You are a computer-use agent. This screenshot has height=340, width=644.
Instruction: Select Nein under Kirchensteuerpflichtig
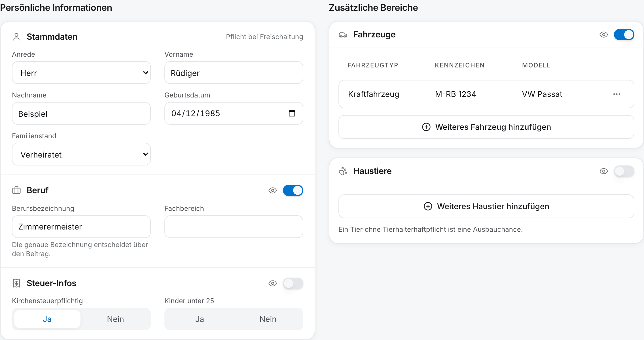(115, 319)
